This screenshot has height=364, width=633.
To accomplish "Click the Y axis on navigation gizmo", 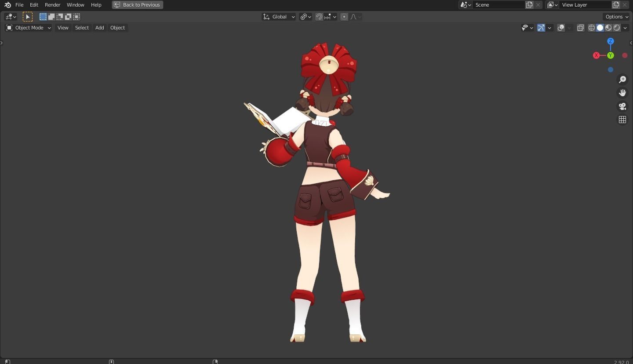I will click(610, 55).
